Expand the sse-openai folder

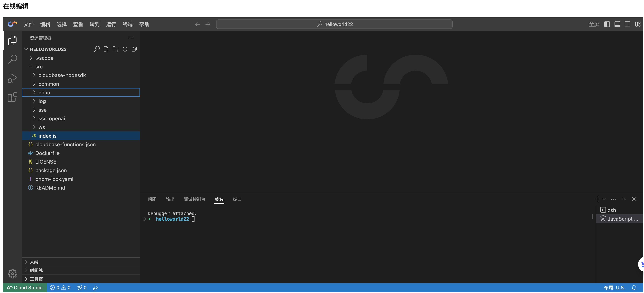(52, 118)
